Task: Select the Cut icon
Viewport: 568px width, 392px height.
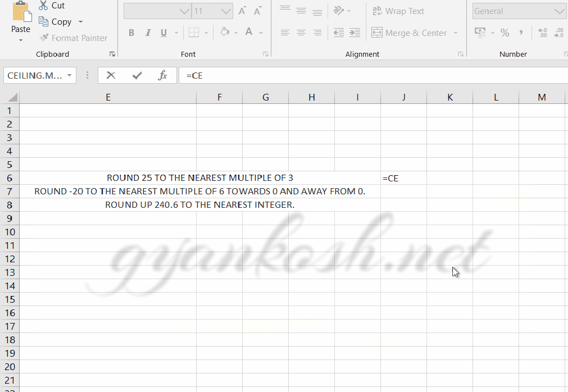Action: coord(43,6)
